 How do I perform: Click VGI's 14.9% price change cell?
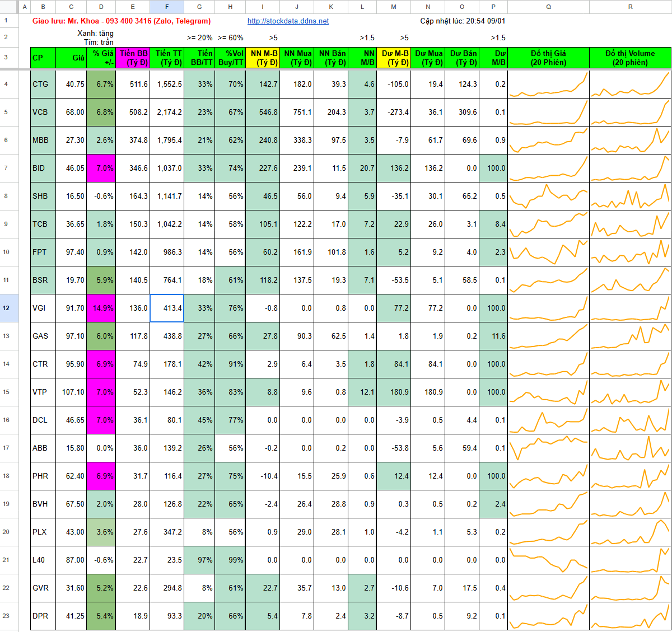point(101,308)
